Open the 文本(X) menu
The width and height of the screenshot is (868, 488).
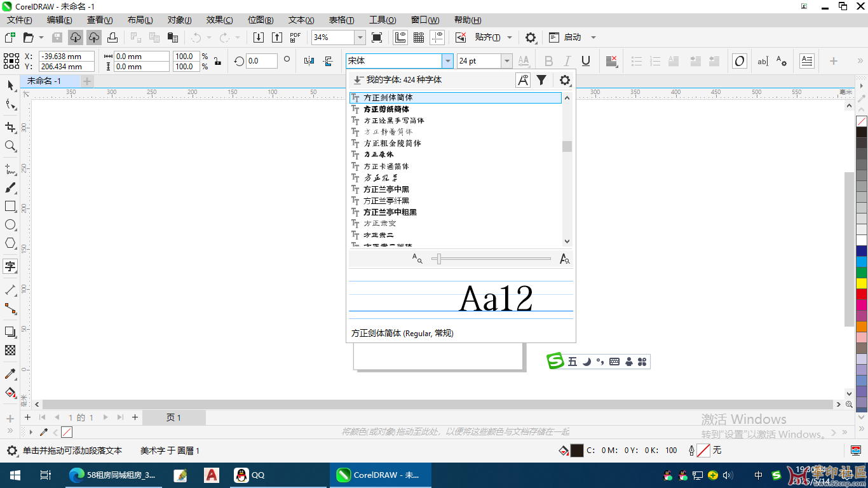[x=301, y=20]
